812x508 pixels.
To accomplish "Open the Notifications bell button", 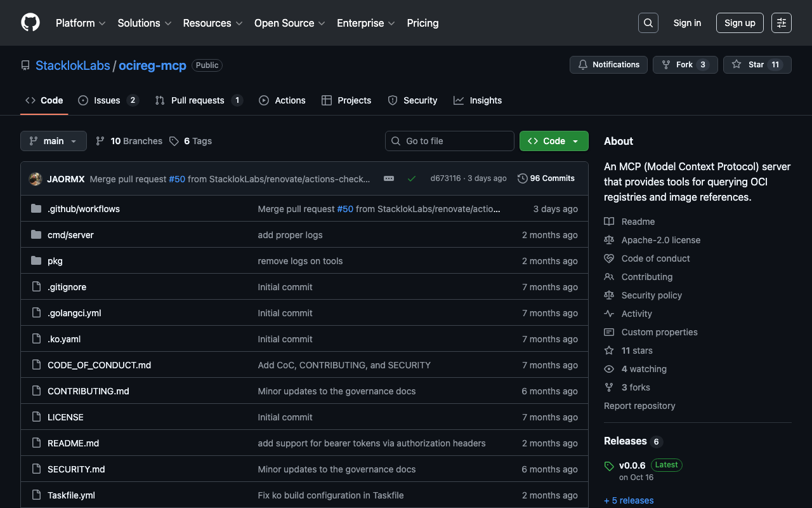I will point(608,65).
